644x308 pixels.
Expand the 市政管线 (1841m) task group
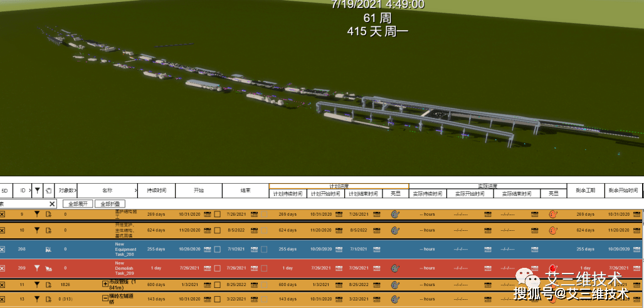point(105,284)
